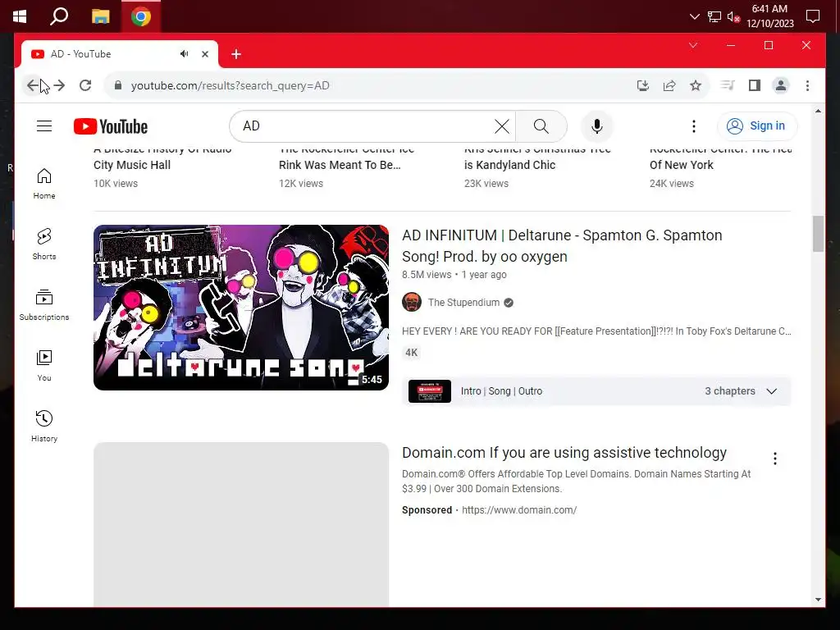
Task: Reload the YouTube page
Action: [85, 85]
